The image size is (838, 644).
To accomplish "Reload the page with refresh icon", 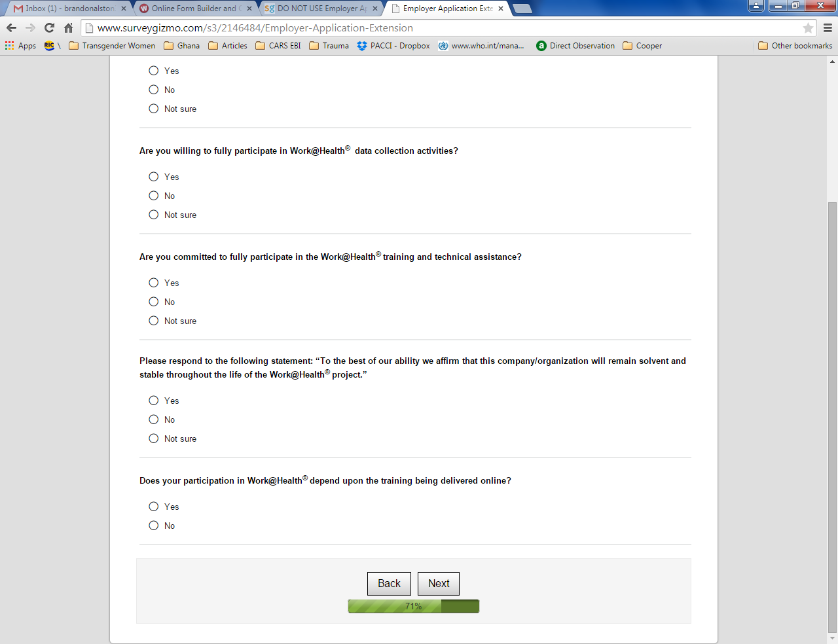I will pos(49,27).
